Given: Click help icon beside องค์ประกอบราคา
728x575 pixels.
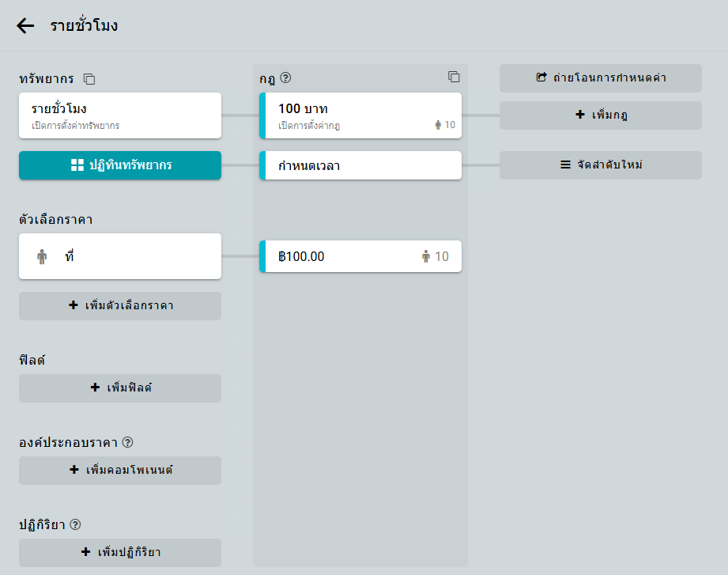Looking at the screenshot, I should tap(127, 442).
